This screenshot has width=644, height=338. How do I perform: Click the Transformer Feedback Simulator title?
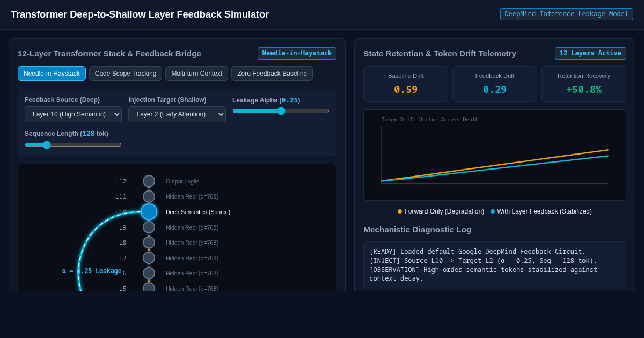point(140,14)
